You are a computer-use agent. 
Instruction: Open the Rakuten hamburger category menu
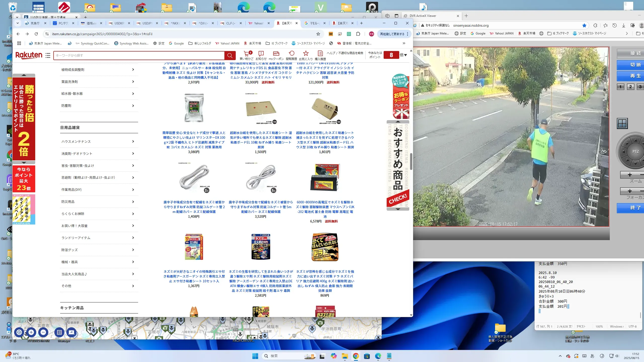tap(48, 55)
